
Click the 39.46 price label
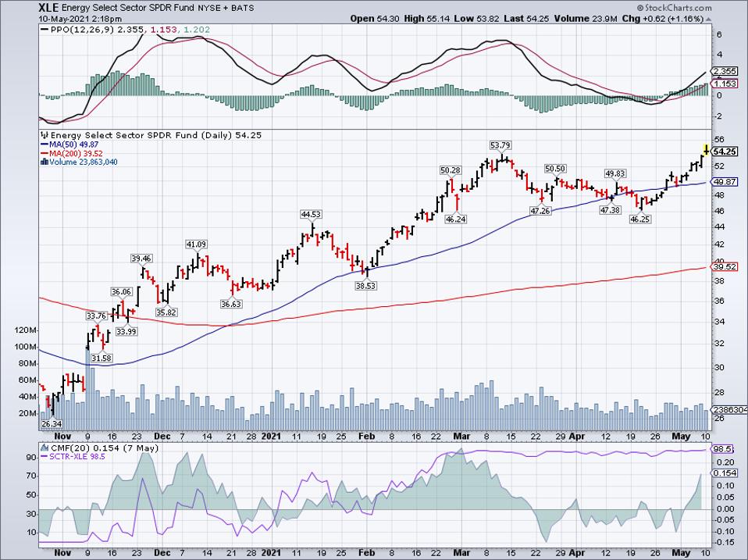click(141, 259)
